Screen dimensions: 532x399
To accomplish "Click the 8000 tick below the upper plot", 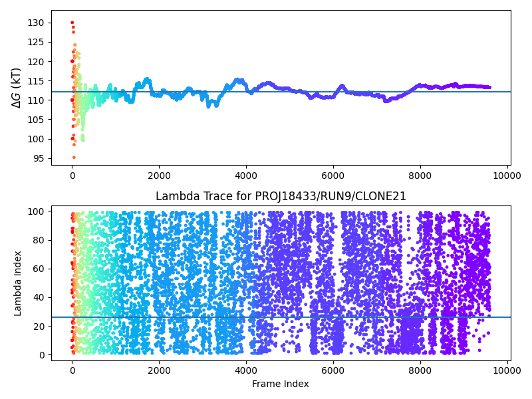I will click(x=420, y=175).
